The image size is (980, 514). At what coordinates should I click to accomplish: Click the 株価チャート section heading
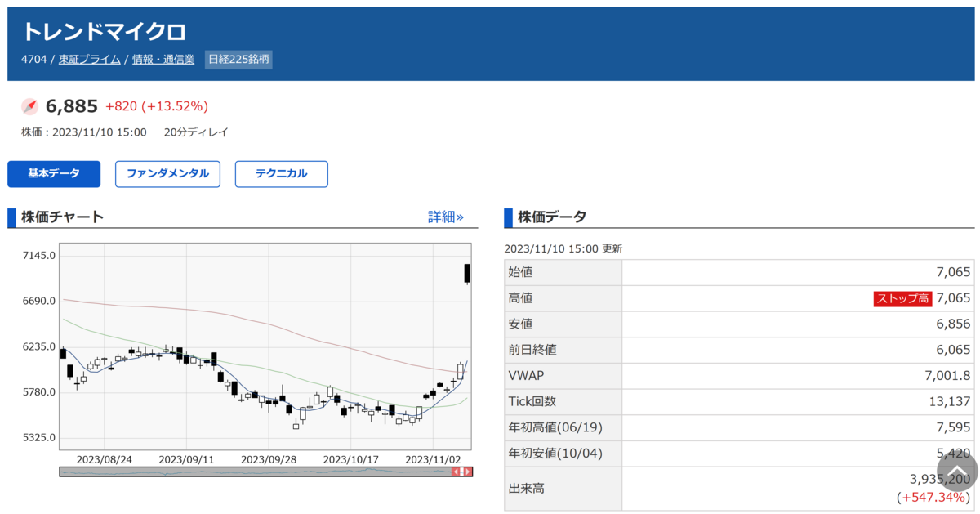[63, 217]
